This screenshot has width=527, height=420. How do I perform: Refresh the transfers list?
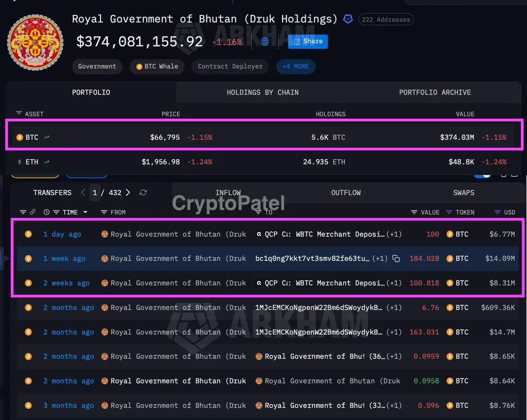pos(143,192)
